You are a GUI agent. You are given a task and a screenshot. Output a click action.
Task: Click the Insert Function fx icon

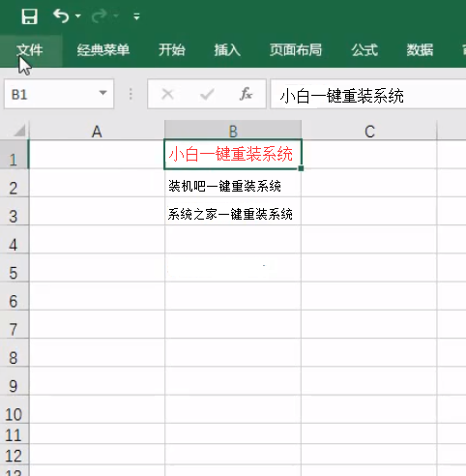pyautogui.click(x=246, y=94)
